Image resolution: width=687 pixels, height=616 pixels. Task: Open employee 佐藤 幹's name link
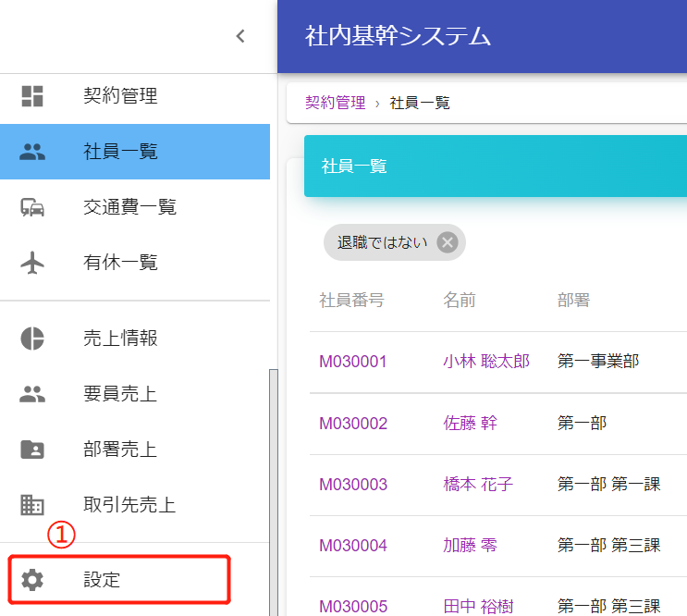pos(470,424)
